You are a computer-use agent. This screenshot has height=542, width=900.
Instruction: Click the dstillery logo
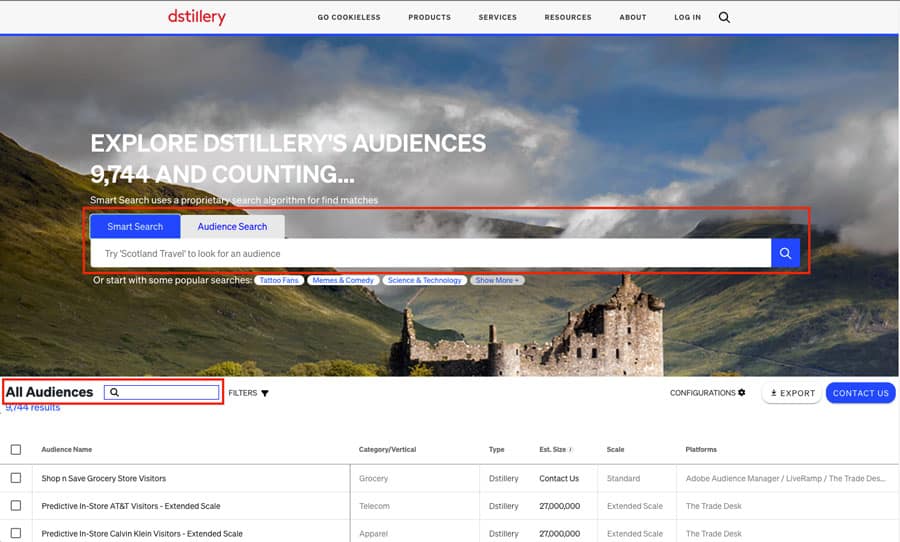(197, 17)
